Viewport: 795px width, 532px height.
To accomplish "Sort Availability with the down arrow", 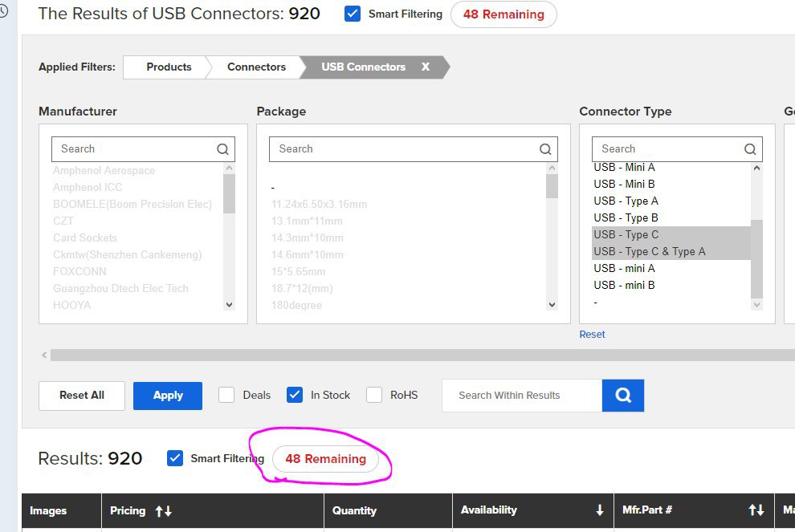I will 600,510.
